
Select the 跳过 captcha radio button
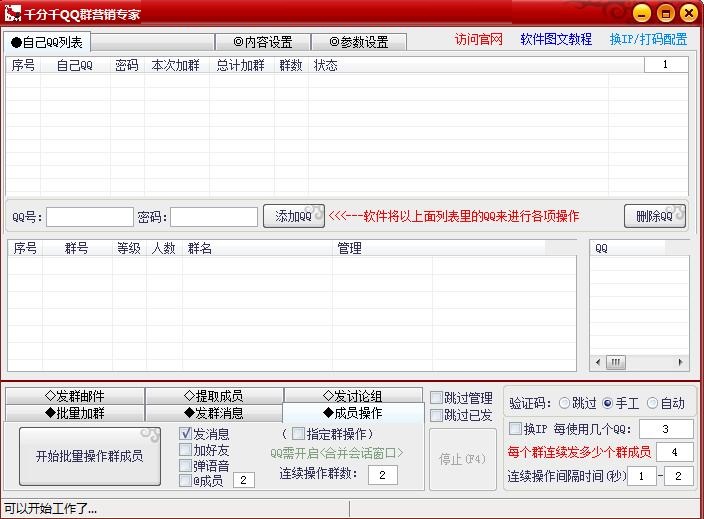coord(564,403)
